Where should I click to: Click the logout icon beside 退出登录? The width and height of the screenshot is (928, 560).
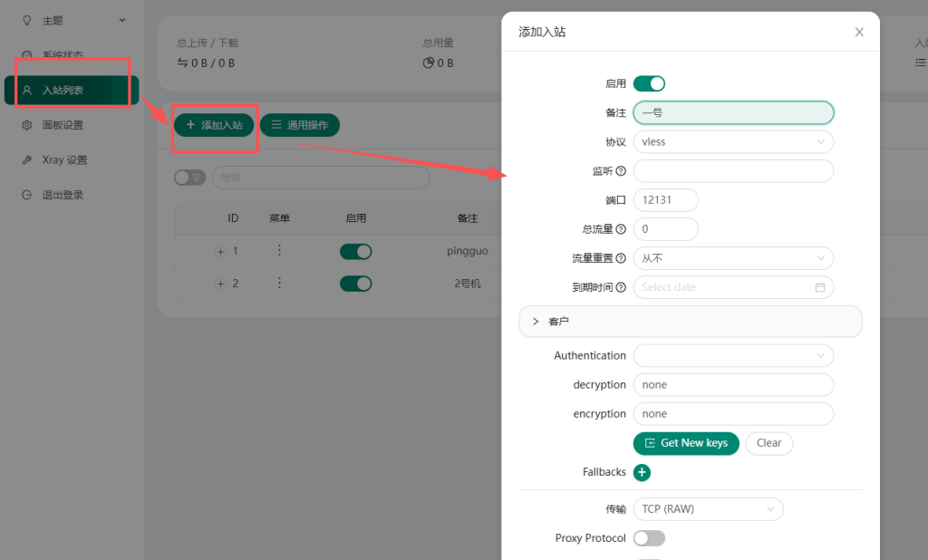(x=28, y=193)
